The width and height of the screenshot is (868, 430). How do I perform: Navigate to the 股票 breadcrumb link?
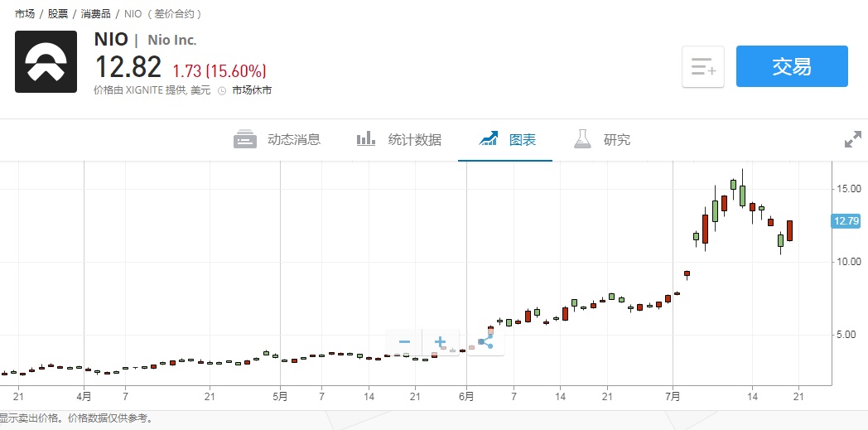pyautogui.click(x=59, y=14)
